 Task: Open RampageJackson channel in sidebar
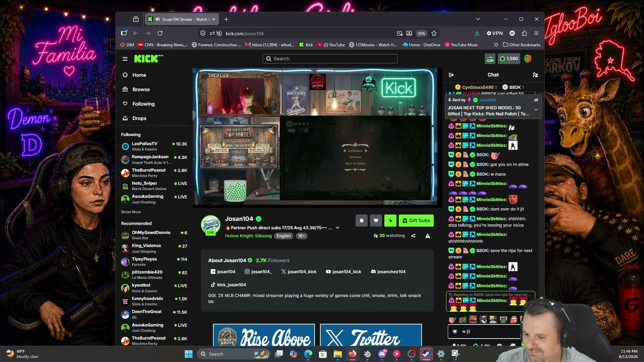[x=154, y=159]
